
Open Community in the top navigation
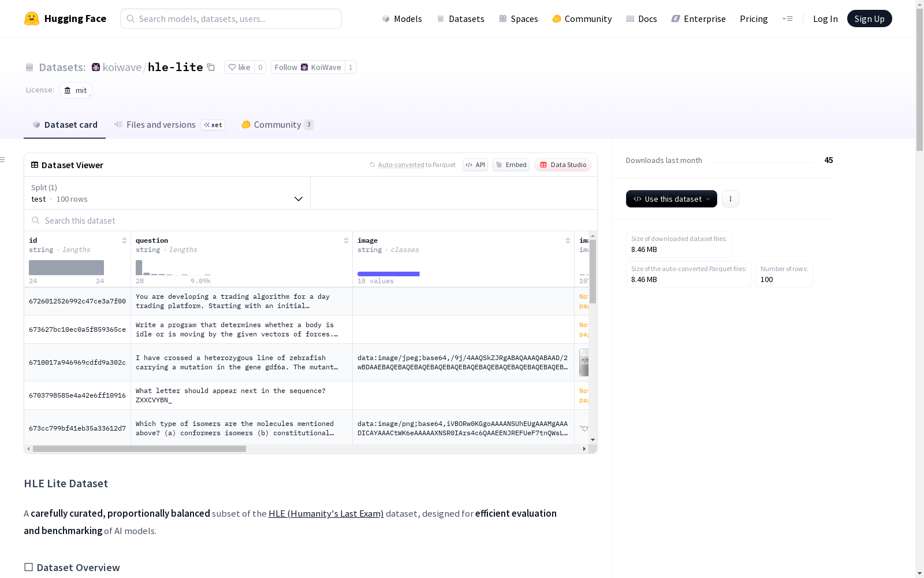click(582, 19)
